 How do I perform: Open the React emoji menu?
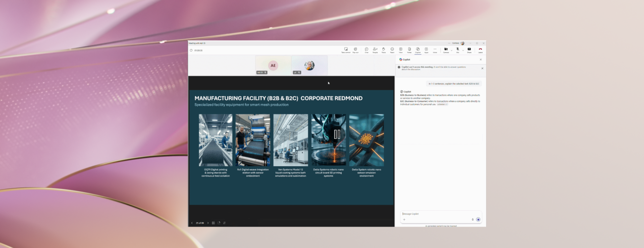[392, 50]
